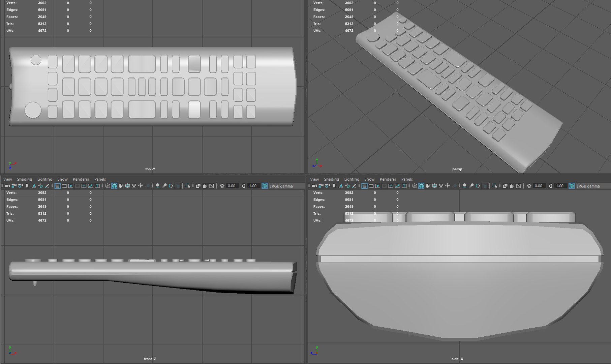The width and height of the screenshot is (611, 364).
Task: Click Show menu in front view panel
Action: (x=62, y=179)
